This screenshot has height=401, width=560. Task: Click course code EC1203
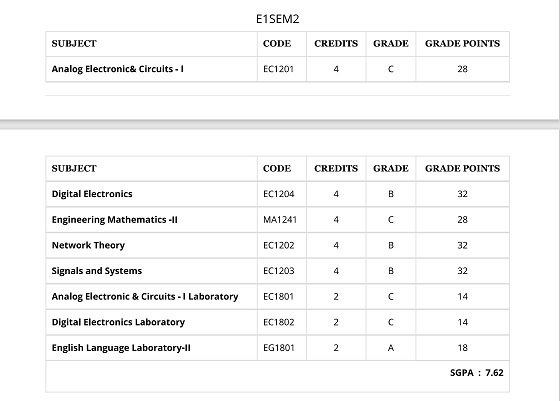[x=279, y=271]
